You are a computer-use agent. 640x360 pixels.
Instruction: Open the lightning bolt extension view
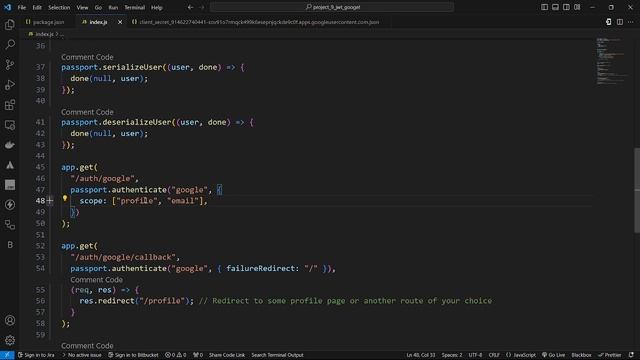tap(10, 204)
